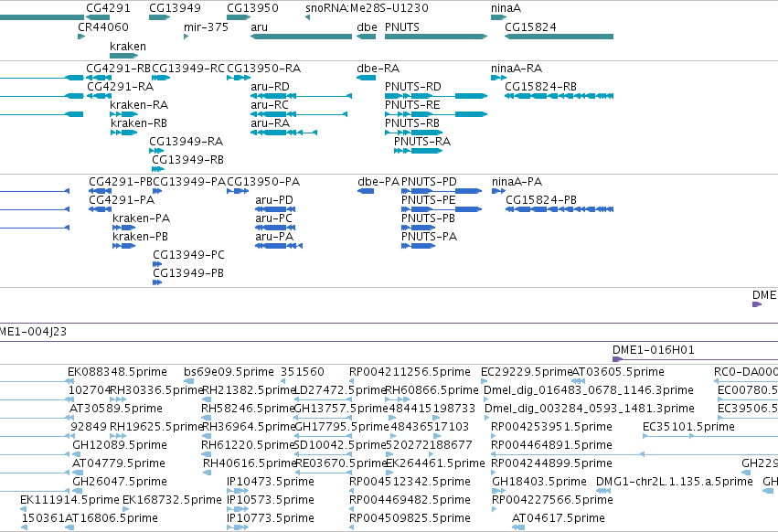Select the PNUTS gene glyph bar
The image size is (778, 532).
[436, 37]
